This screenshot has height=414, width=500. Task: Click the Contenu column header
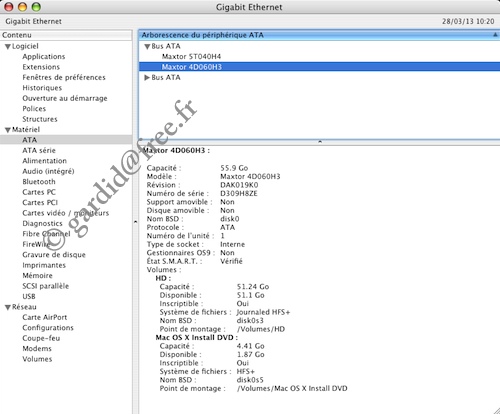[66, 35]
